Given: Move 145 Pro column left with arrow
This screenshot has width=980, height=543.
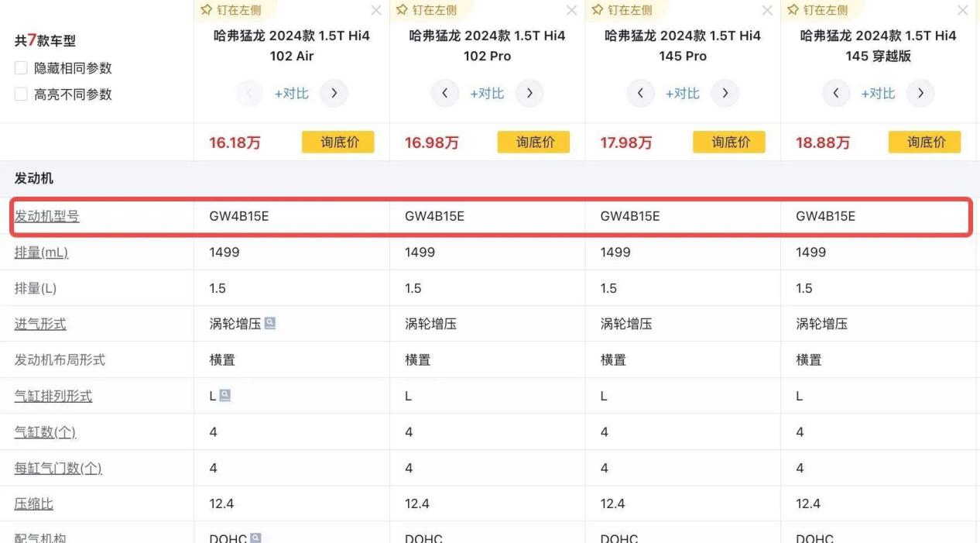Looking at the screenshot, I should coord(640,93).
